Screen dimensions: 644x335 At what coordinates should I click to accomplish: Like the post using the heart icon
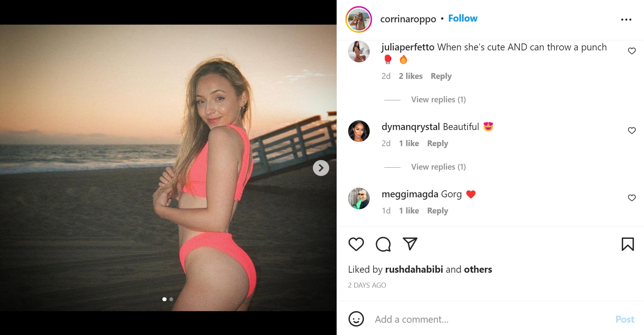[x=356, y=244]
